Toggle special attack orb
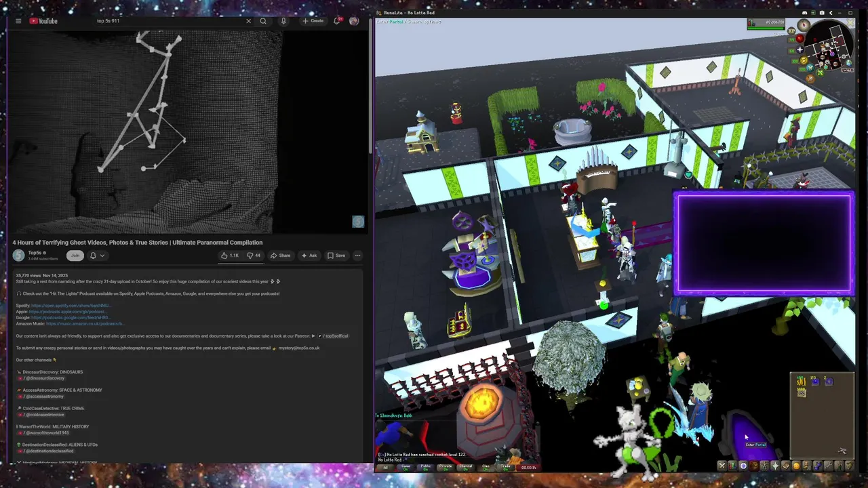The width and height of the screenshot is (868, 488). click(810, 68)
